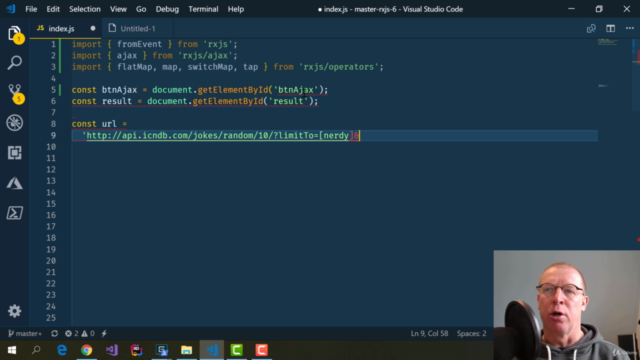Open the Windows Start menu
Image resolution: width=640 pixels, height=360 pixels.
point(11,350)
